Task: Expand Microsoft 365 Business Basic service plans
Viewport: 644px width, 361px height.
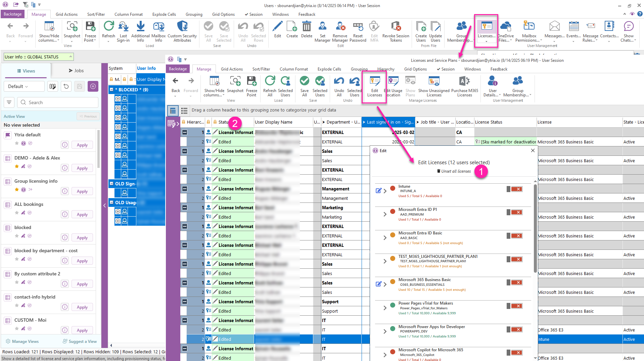Action: pyautogui.click(x=385, y=284)
